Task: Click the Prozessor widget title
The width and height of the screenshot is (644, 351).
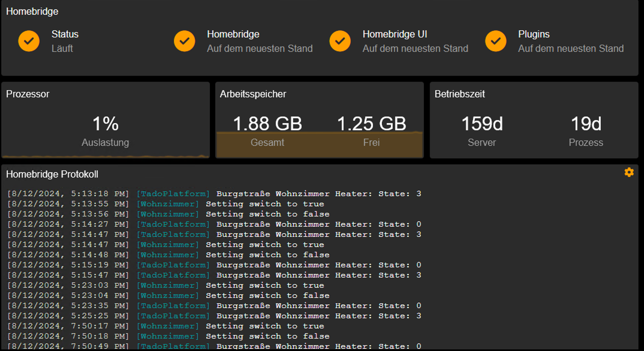Action: pyautogui.click(x=28, y=94)
